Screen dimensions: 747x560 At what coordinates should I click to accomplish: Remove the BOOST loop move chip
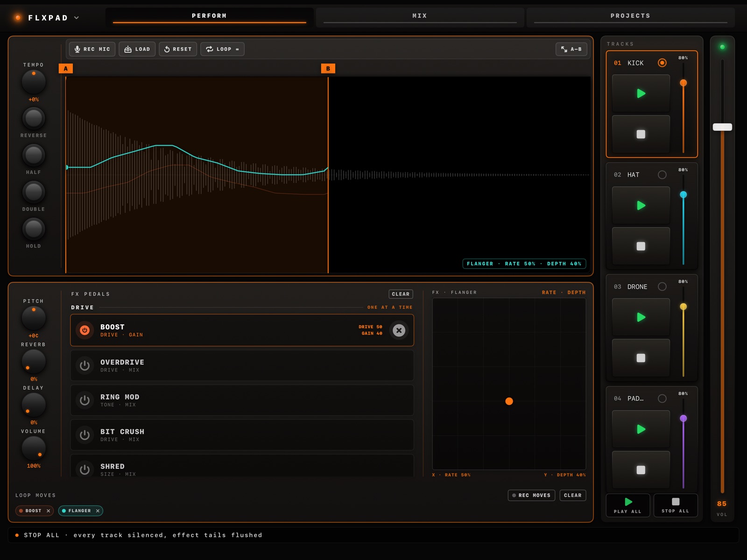[x=48, y=511]
